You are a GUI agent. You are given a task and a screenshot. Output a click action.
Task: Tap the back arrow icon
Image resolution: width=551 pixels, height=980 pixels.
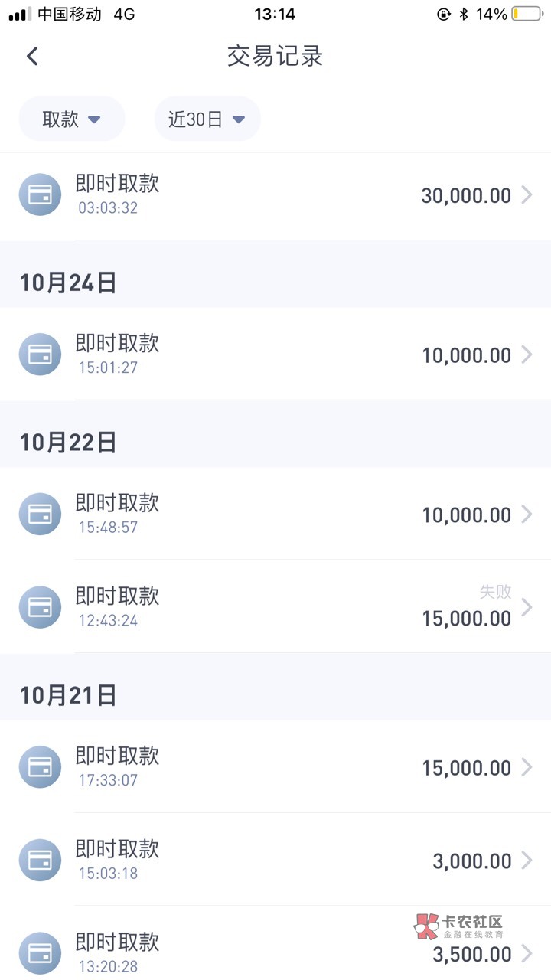(x=32, y=56)
